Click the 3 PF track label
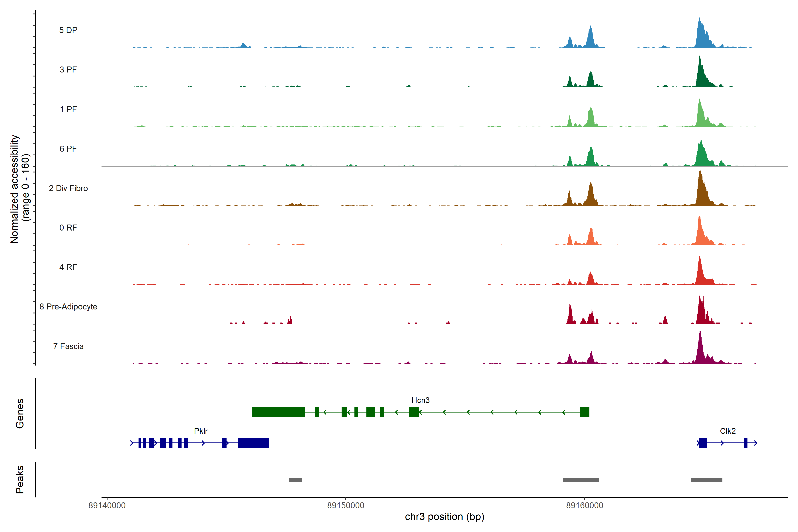This screenshot has width=798, height=532. coord(68,70)
